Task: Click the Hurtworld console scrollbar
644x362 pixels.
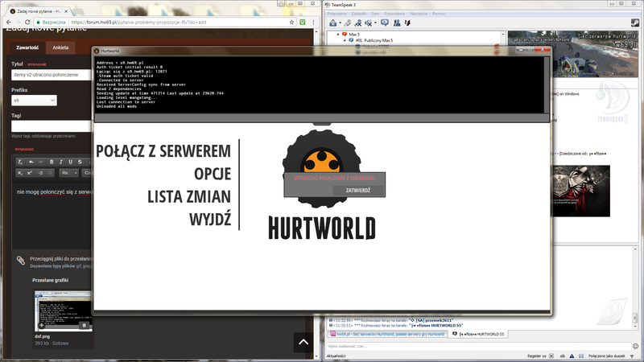Action: point(547,85)
